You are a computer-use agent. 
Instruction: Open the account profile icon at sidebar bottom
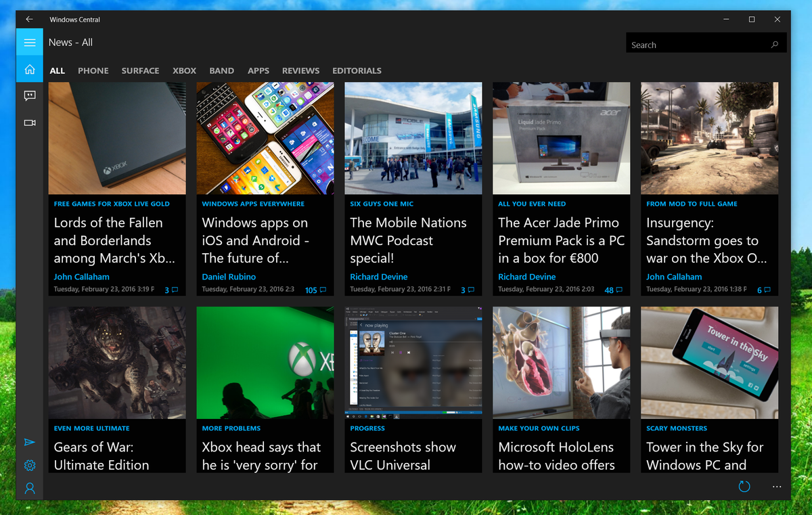click(x=29, y=489)
